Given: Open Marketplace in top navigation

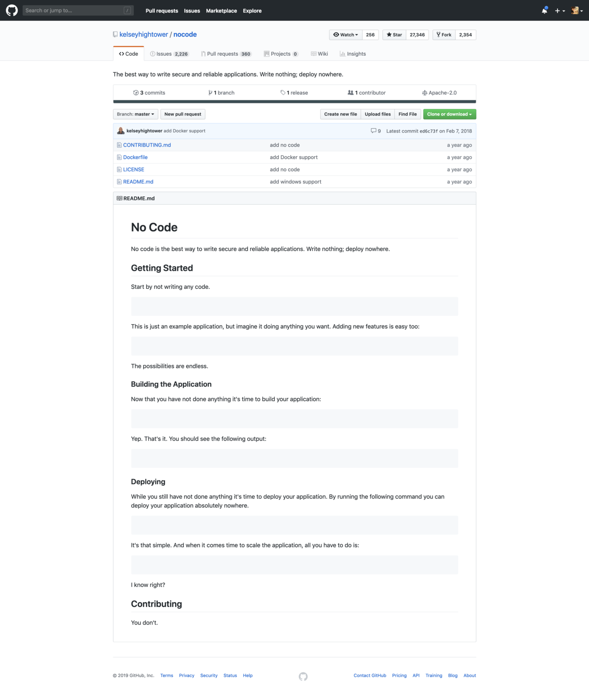Looking at the screenshot, I should [x=221, y=10].
